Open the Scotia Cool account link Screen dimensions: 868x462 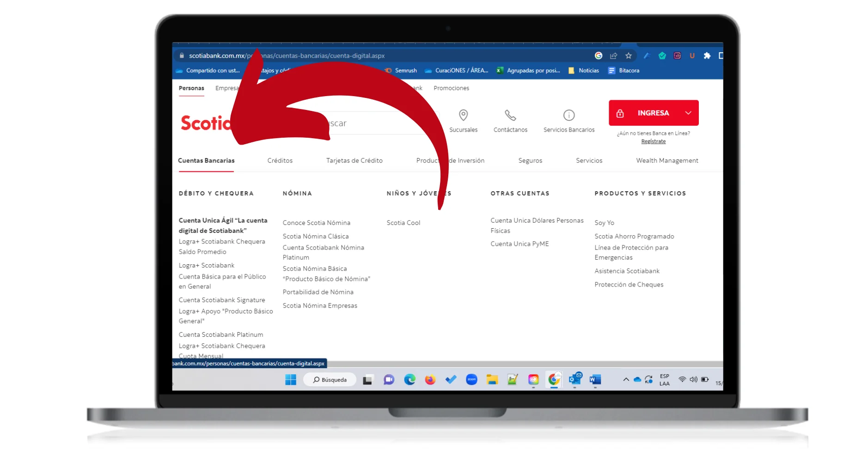[403, 223]
